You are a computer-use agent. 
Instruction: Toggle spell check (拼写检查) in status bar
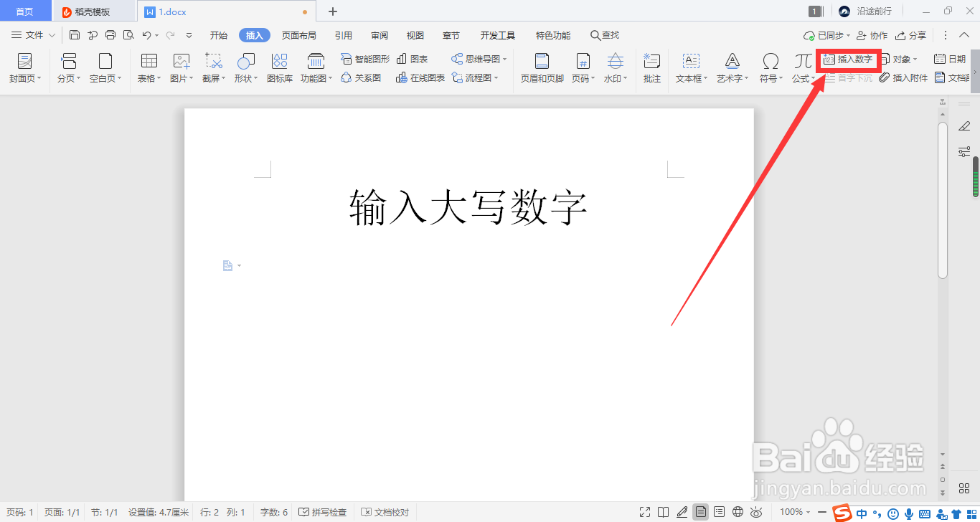[323, 512]
